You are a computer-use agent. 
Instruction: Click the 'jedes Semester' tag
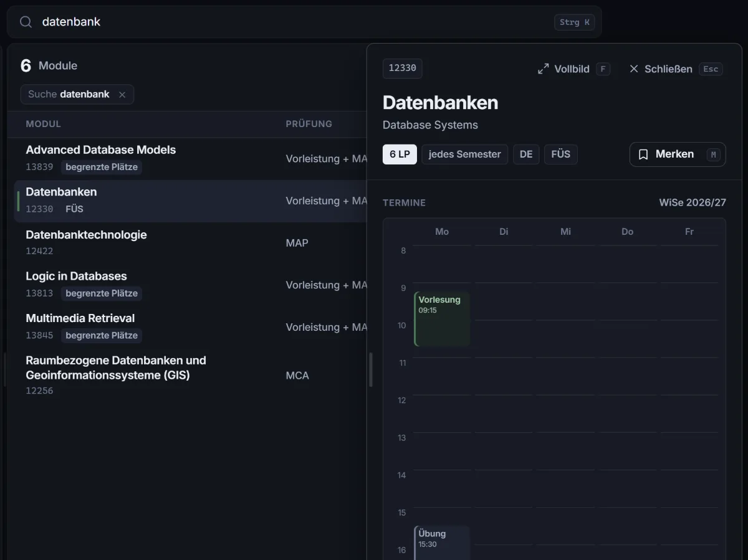click(465, 154)
